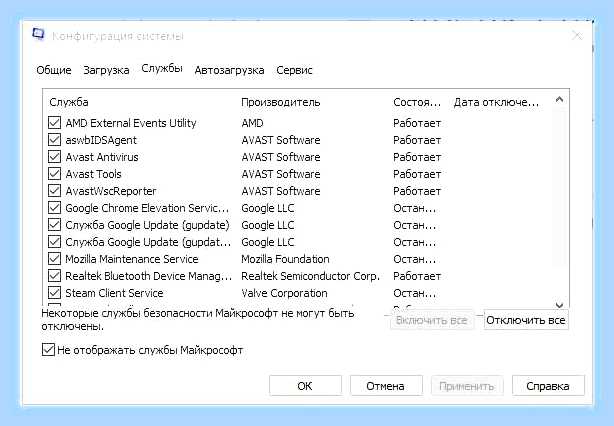614x426 pixels.
Task: Click the 'Google Chrome Elevation Servic...' name
Action: [147, 208]
